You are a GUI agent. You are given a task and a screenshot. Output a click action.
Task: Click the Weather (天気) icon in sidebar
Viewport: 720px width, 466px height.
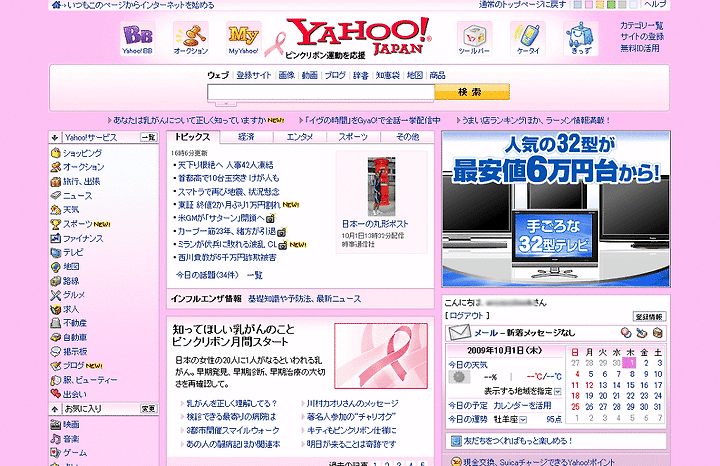point(56,210)
